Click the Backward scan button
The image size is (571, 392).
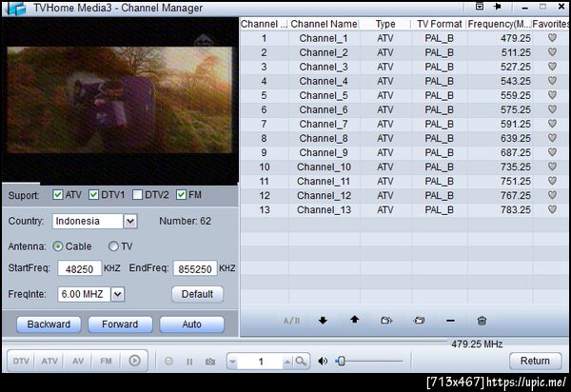pyautogui.click(x=49, y=324)
